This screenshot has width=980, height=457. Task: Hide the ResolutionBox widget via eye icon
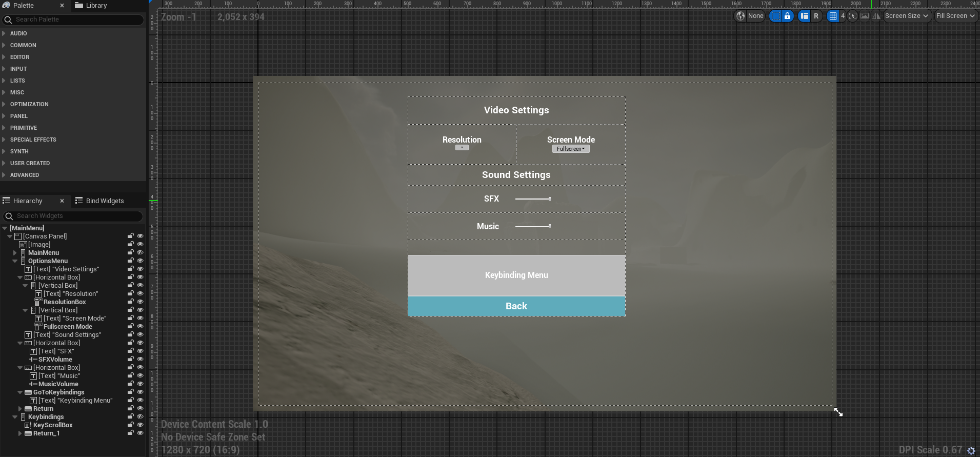pyautogui.click(x=140, y=302)
